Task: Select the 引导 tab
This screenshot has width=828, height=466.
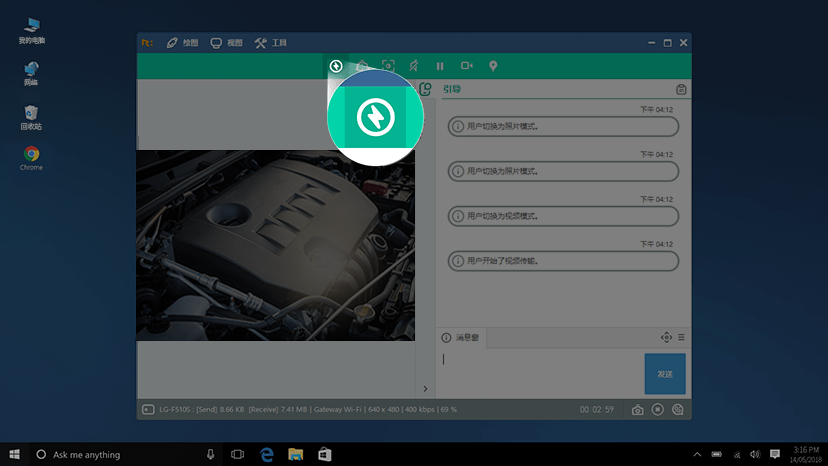Action: (x=452, y=89)
